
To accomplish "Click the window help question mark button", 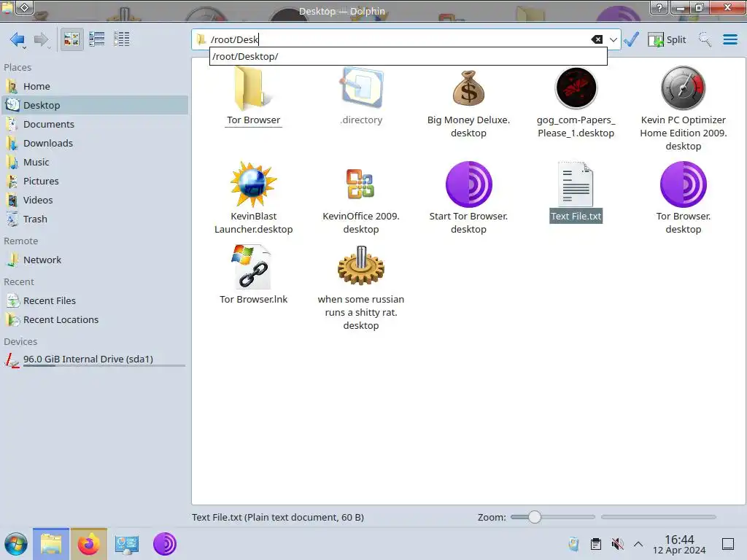I will point(659,7).
